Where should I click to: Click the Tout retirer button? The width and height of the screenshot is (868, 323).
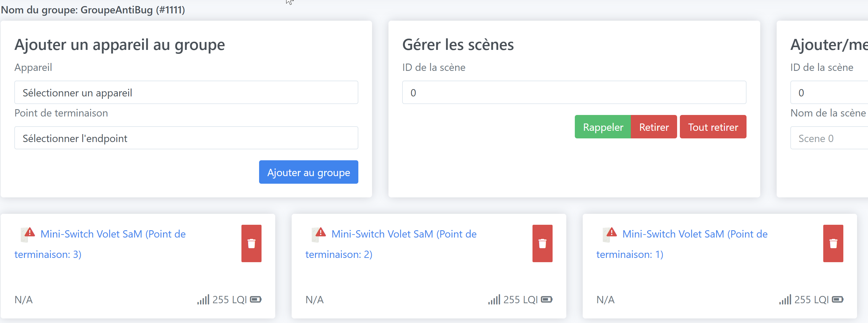(x=713, y=127)
